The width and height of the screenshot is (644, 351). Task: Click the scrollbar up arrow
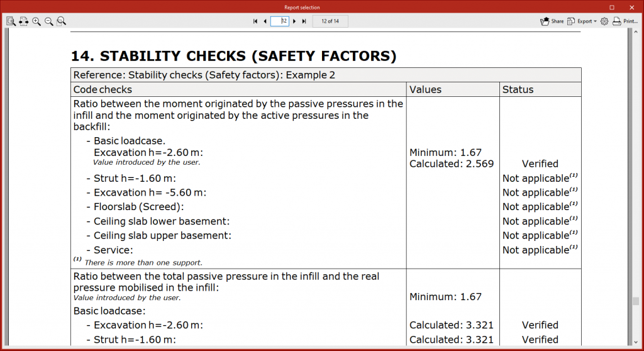[636, 31]
